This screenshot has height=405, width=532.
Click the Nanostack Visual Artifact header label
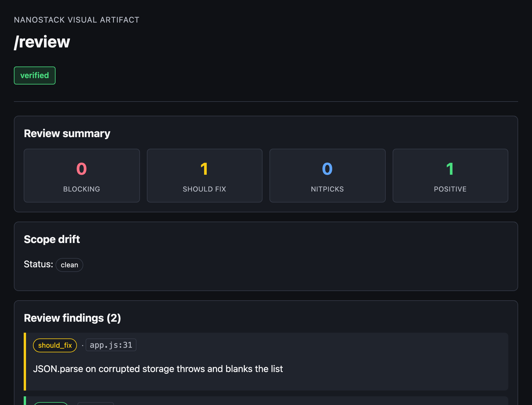77,20
